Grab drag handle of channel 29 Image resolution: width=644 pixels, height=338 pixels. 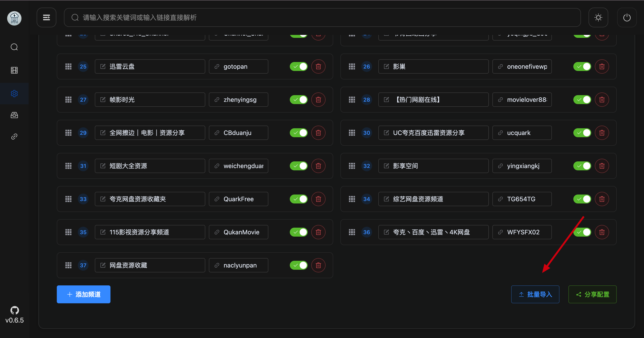(x=68, y=133)
